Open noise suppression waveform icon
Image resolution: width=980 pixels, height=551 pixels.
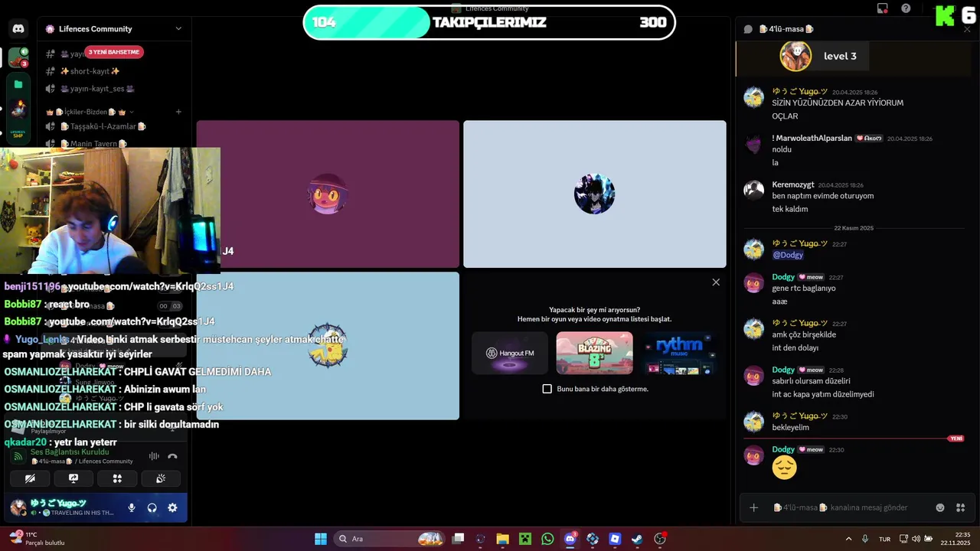(154, 456)
